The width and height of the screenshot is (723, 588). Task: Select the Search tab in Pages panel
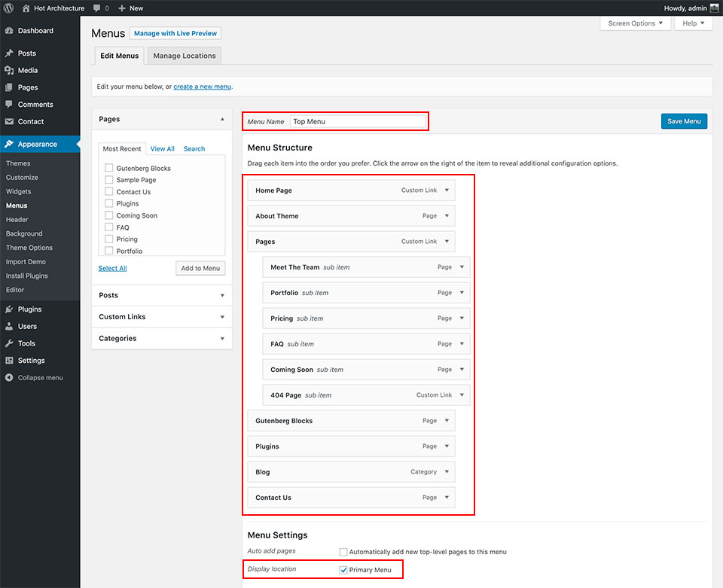coord(194,149)
